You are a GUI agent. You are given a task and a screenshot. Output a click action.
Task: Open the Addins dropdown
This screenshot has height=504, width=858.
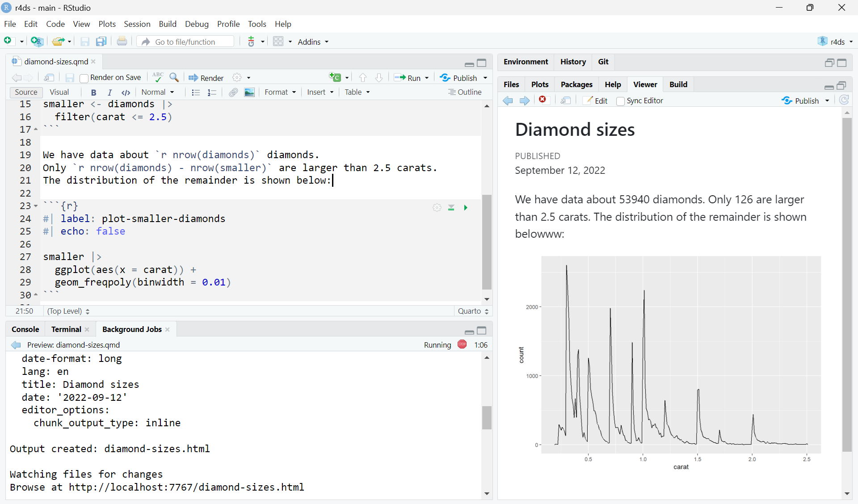pos(313,42)
